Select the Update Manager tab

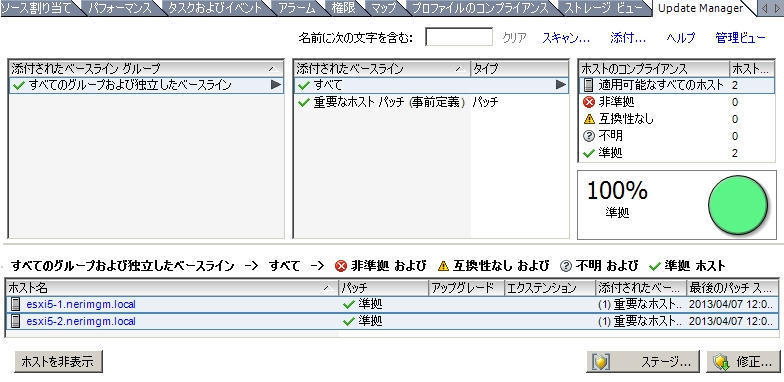tap(700, 8)
